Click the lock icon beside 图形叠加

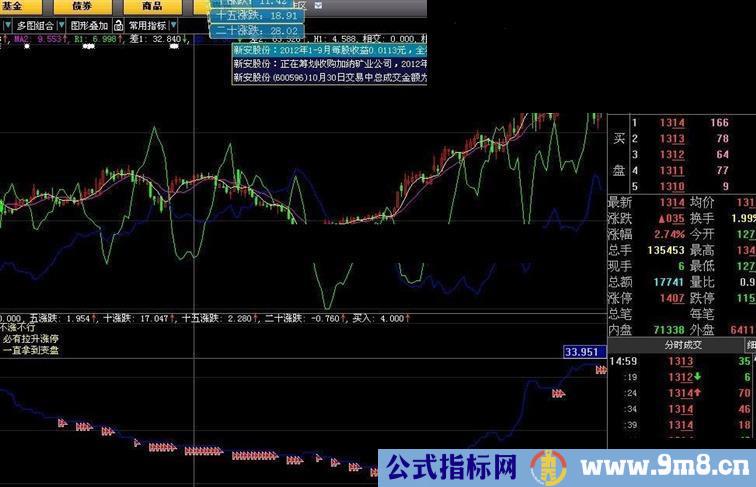(118, 26)
